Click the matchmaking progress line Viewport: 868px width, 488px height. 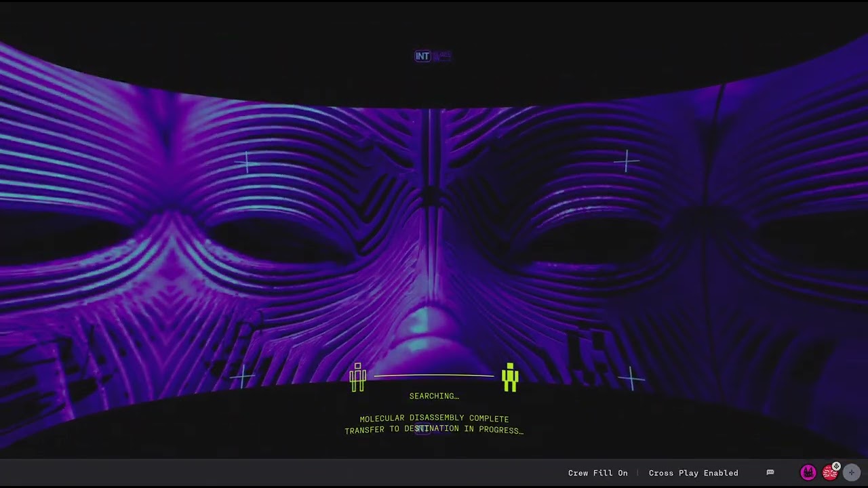[x=434, y=375]
